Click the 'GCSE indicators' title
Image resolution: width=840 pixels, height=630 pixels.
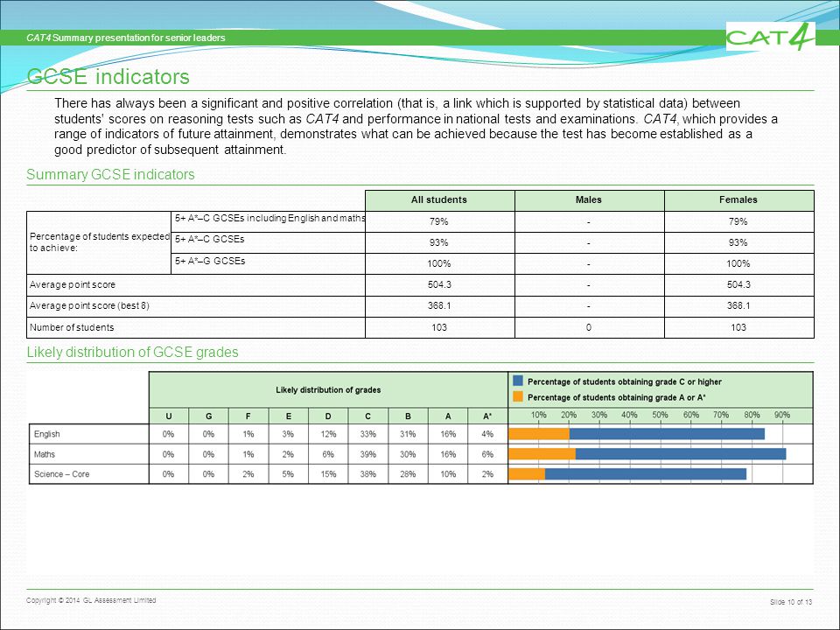point(108,77)
